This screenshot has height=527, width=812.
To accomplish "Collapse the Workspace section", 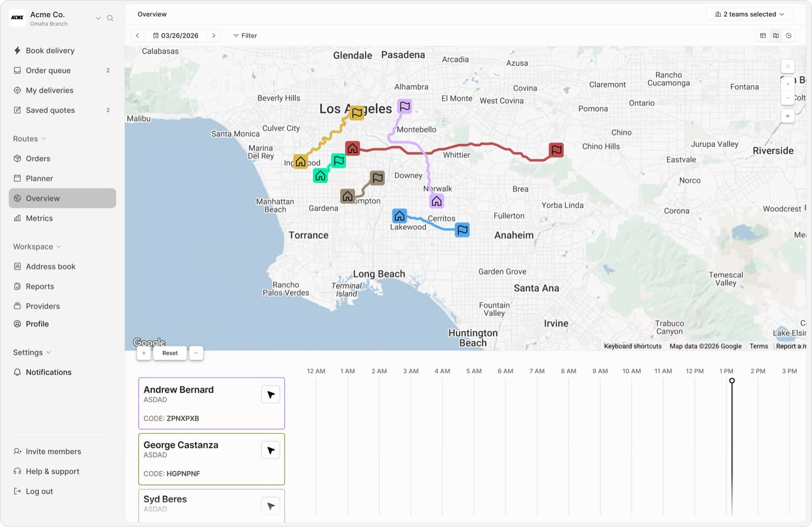I will pyautogui.click(x=58, y=247).
